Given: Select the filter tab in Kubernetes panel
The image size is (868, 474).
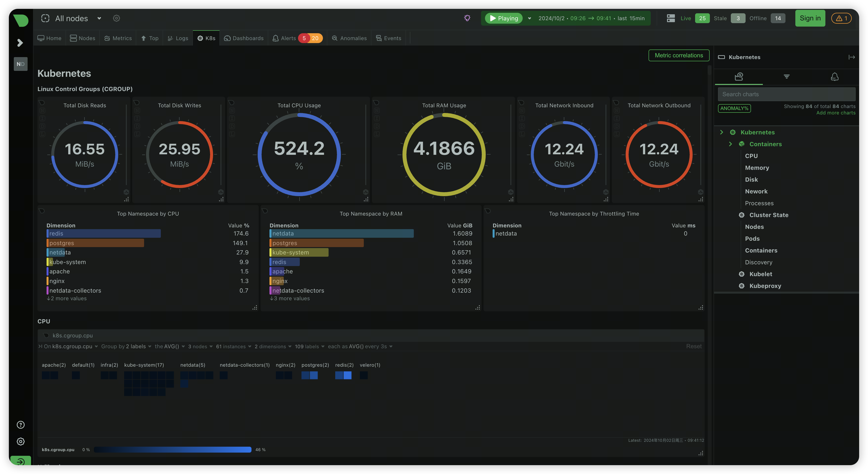Looking at the screenshot, I should click(786, 77).
